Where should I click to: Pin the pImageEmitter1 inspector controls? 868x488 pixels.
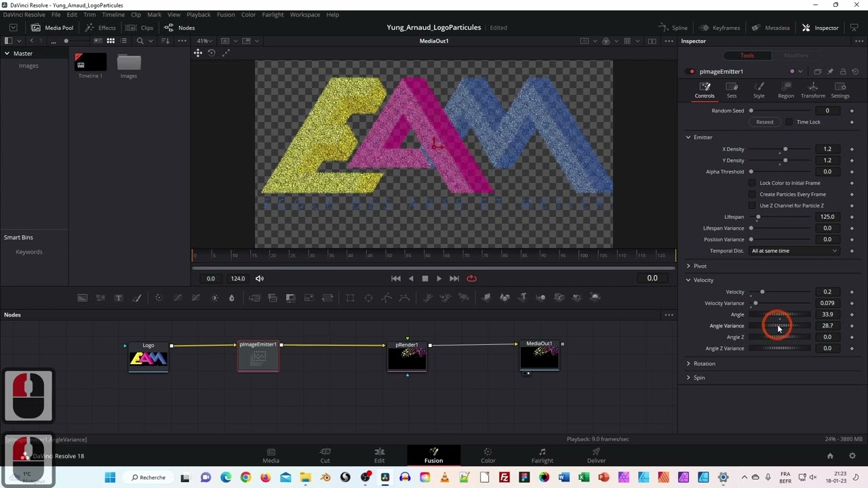click(x=830, y=72)
